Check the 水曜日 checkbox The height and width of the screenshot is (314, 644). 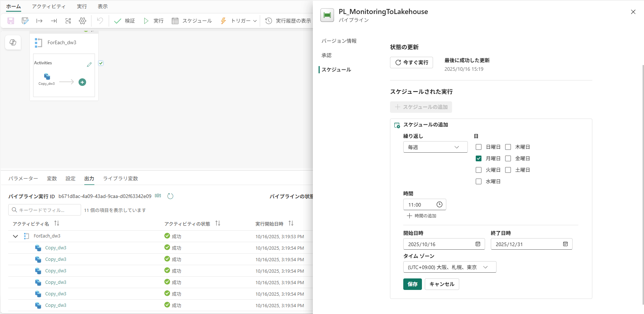point(479,181)
